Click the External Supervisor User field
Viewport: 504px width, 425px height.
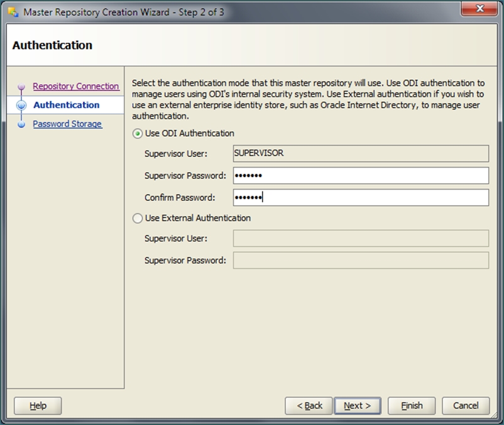point(361,238)
